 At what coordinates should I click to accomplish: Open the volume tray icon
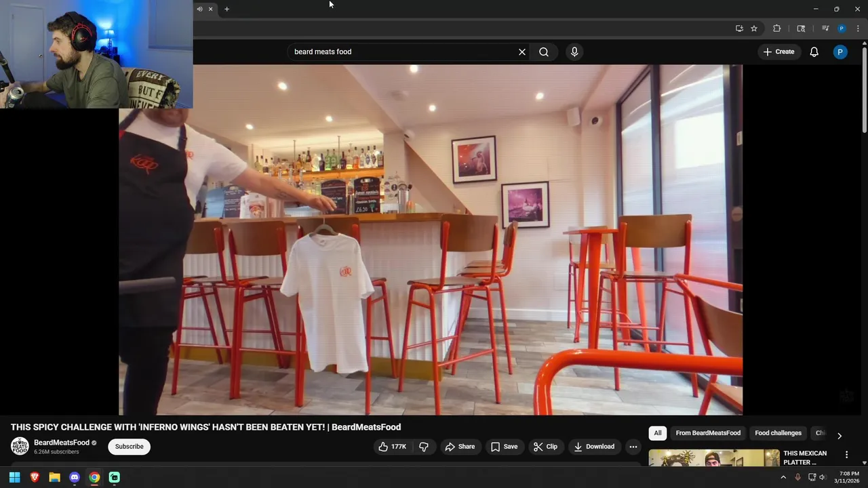pos(823,477)
